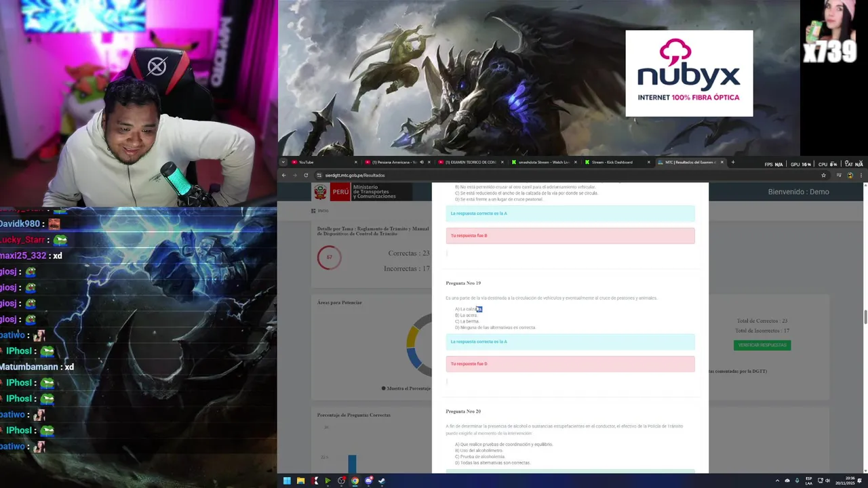Click the VERIFICAR RESPUESTAS green button
This screenshot has width=868, height=488.
tap(762, 345)
